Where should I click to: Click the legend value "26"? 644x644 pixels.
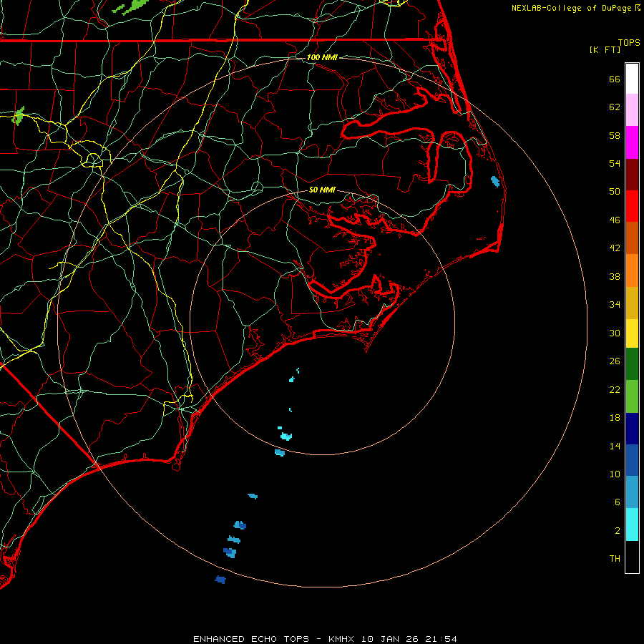(615, 361)
